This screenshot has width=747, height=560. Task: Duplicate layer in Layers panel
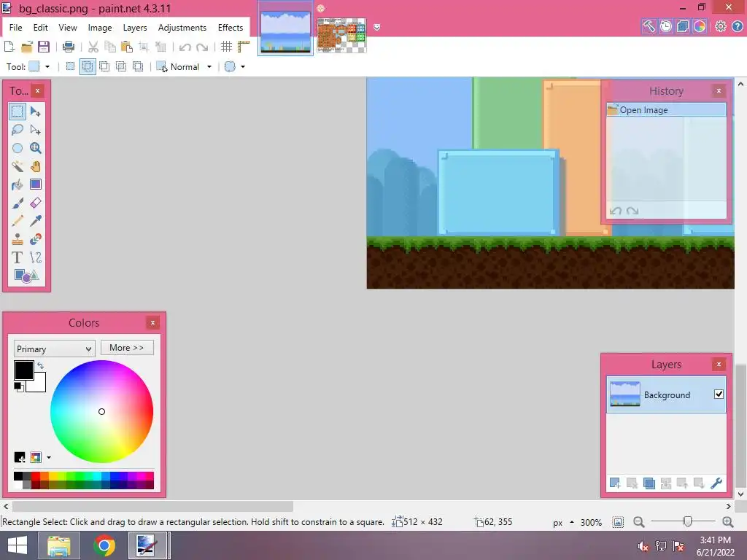point(649,483)
